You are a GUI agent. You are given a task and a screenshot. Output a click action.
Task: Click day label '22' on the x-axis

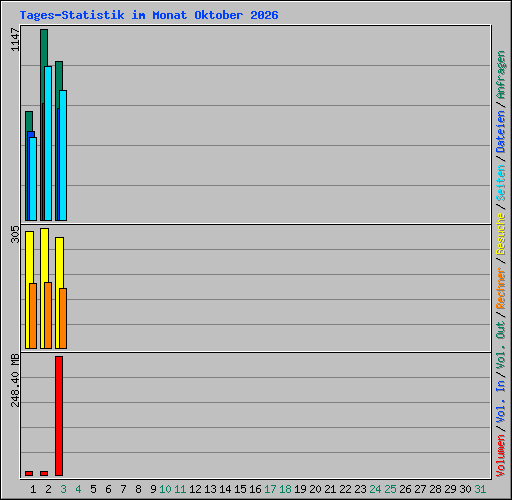pyautogui.click(x=345, y=489)
